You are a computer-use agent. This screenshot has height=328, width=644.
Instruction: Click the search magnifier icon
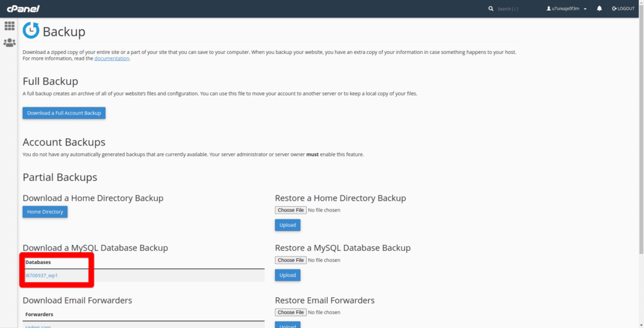click(x=491, y=9)
